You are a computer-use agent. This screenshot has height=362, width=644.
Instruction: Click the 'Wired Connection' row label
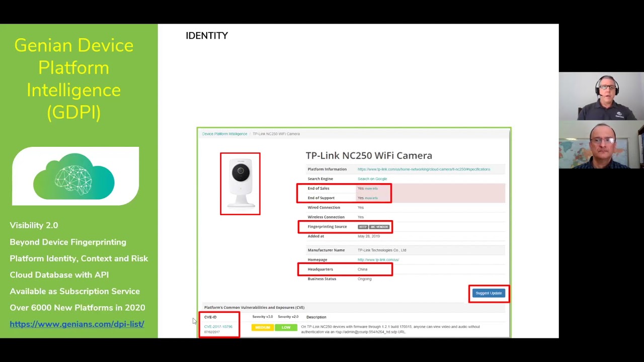324,208
